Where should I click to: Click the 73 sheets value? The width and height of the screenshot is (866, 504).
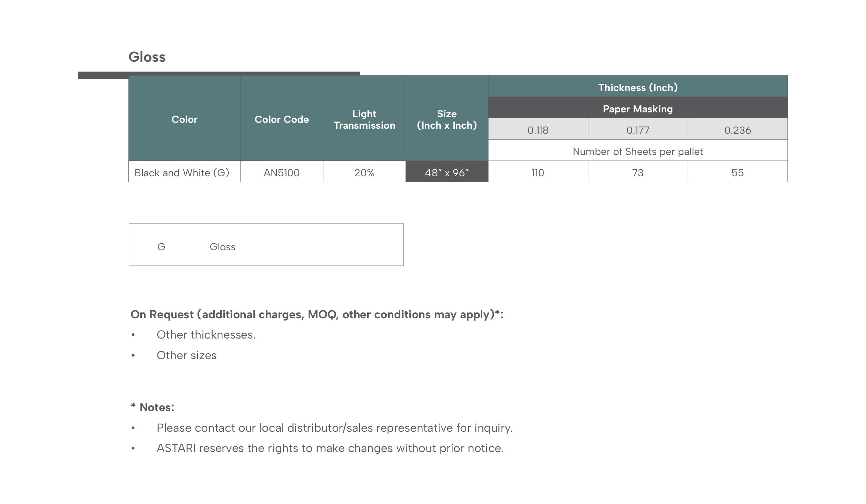point(638,172)
